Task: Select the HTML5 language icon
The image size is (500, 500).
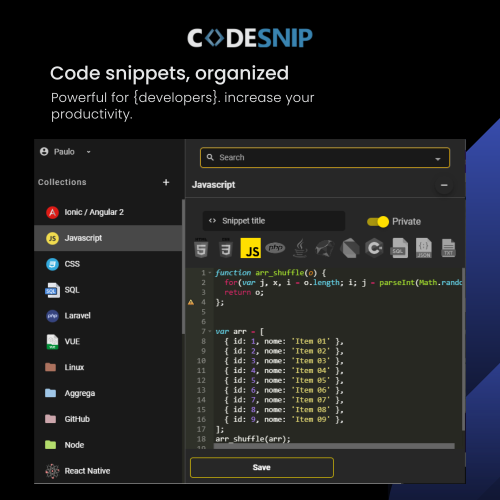Action: click(x=201, y=248)
